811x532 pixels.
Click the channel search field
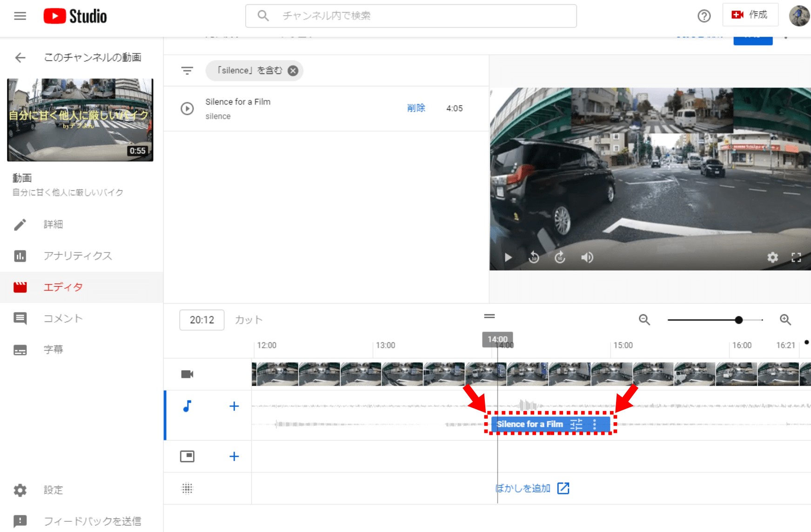(411, 16)
